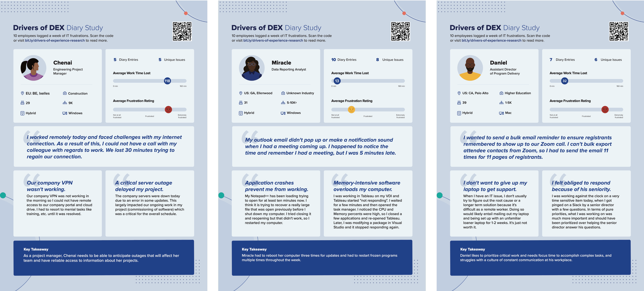Click Daniel's quote about bulk email reminder

[537, 147]
